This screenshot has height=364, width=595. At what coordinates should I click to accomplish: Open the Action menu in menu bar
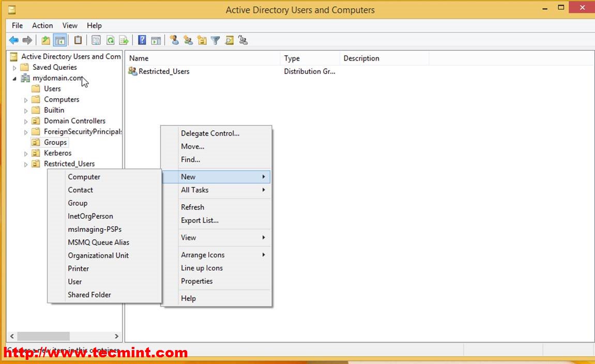click(42, 25)
